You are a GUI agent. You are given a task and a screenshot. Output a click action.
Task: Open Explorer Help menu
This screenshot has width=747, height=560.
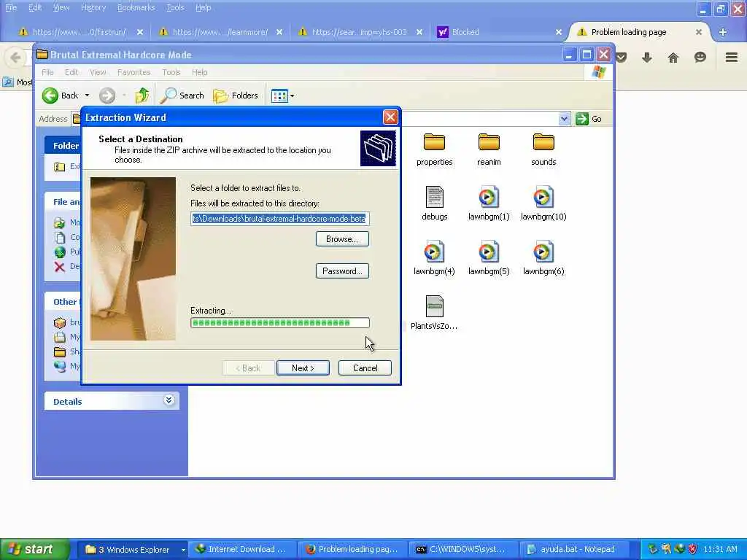pyautogui.click(x=200, y=72)
